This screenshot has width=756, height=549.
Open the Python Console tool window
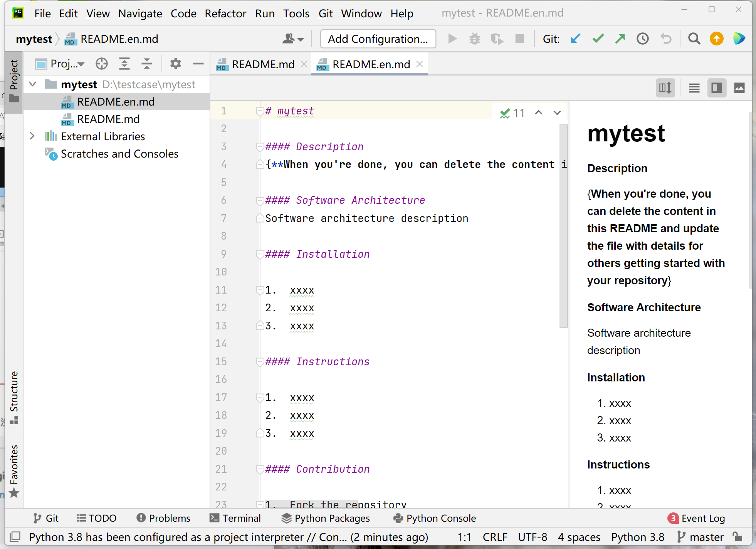[435, 518]
